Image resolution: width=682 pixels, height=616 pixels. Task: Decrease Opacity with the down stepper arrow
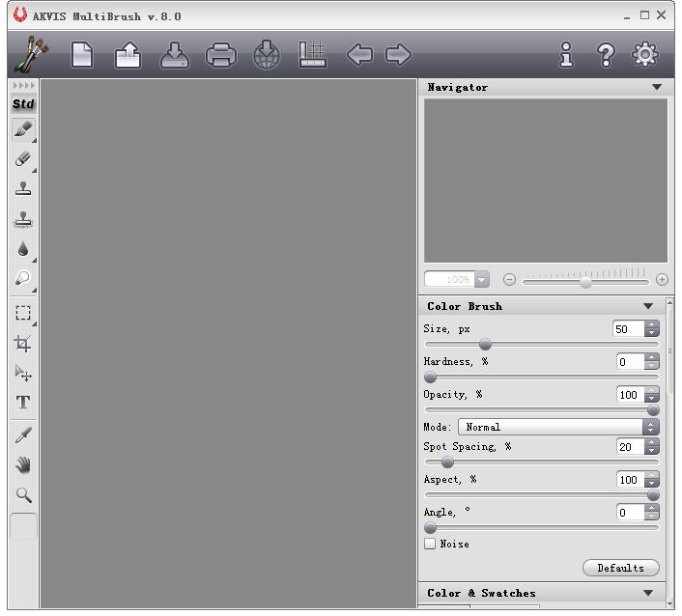pos(651,399)
